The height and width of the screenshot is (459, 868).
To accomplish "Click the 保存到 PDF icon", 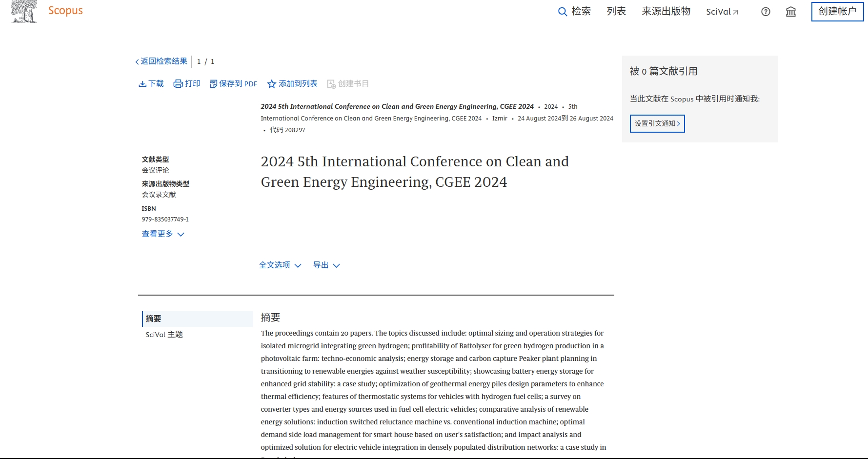I will point(213,84).
